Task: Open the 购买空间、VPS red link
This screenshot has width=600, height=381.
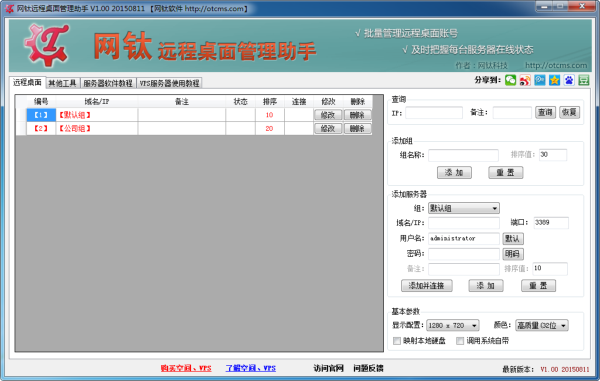Action: 186,368
